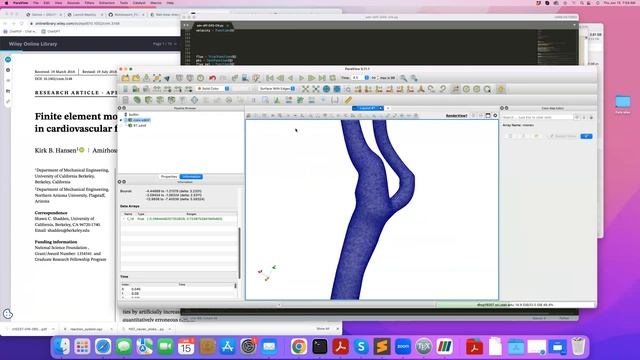Click the Color Map Editor search field
Screen dimensions: 640x360
pyautogui.click(x=538, y=117)
